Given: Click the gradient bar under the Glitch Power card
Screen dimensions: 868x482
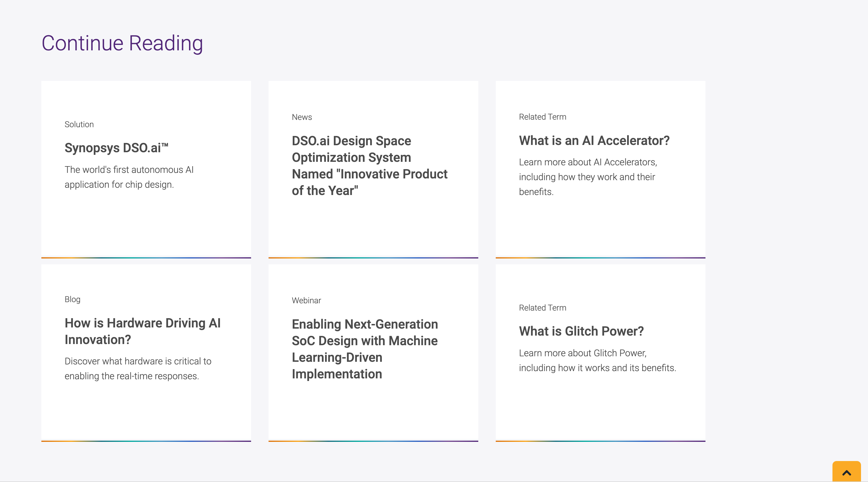Looking at the screenshot, I should click(x=600, y=441).
